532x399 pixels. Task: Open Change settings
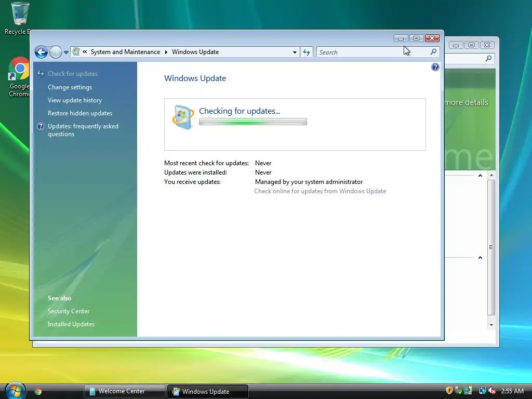pos(70,87)
